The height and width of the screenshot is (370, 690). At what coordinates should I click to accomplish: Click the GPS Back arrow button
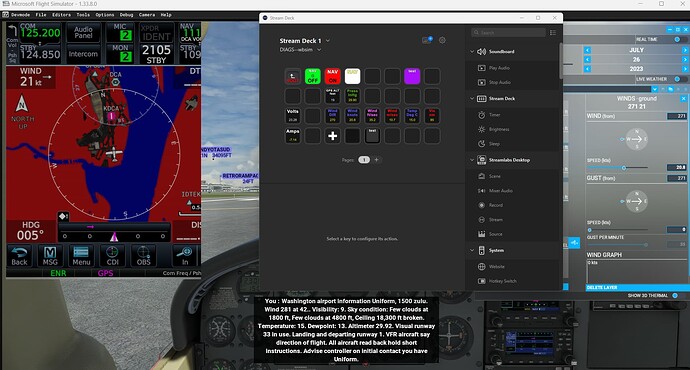point(19,256)
